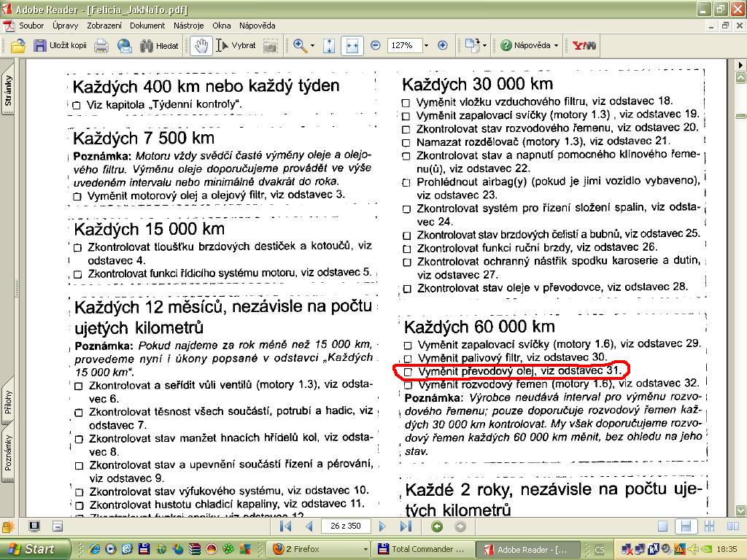Click the zoom out minus button
747x560 pixels.
(376, 45)
